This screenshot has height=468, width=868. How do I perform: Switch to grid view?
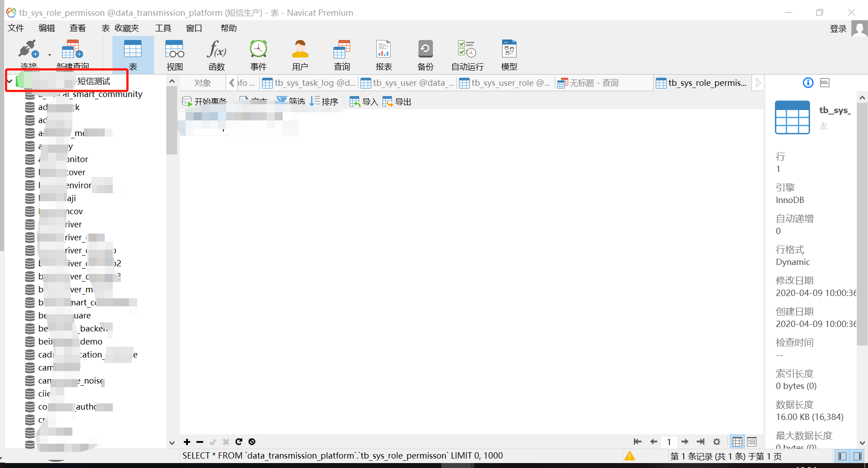click(737, 442)
